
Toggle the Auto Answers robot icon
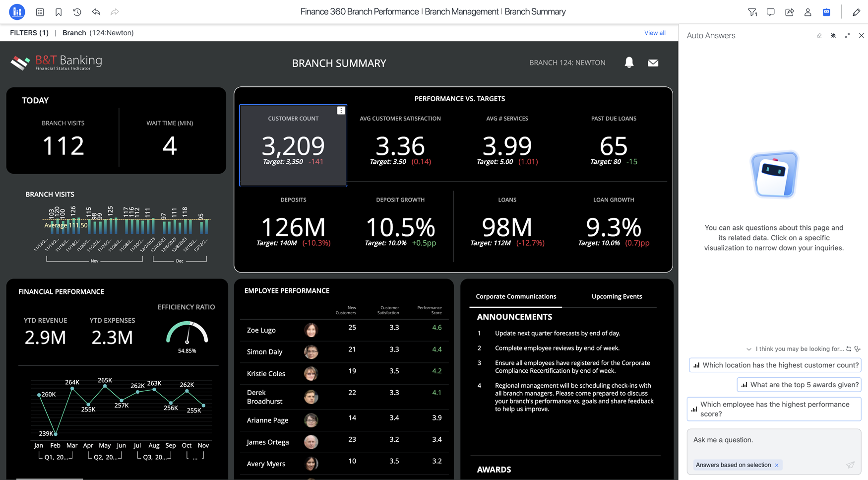click(x=826, y=12)
